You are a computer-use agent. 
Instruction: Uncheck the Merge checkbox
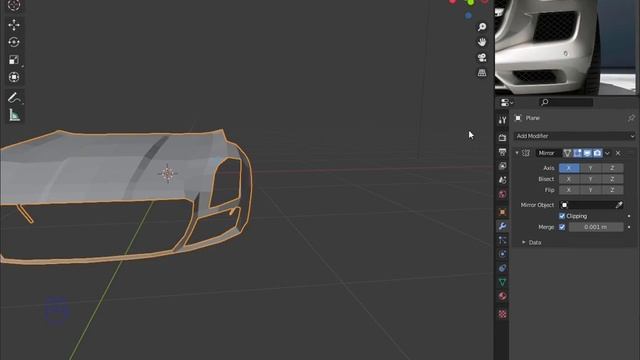(562, 227)
